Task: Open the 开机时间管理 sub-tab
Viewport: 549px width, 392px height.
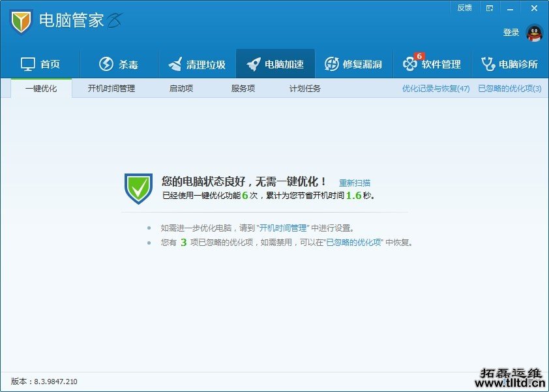Action: click(111, 89)
